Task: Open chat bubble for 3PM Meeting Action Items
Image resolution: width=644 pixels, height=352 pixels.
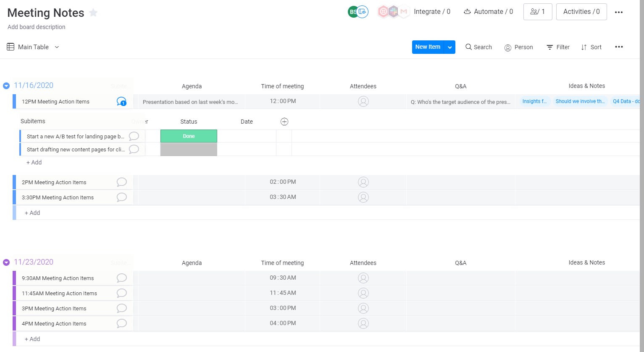Action: click(121, 308)
